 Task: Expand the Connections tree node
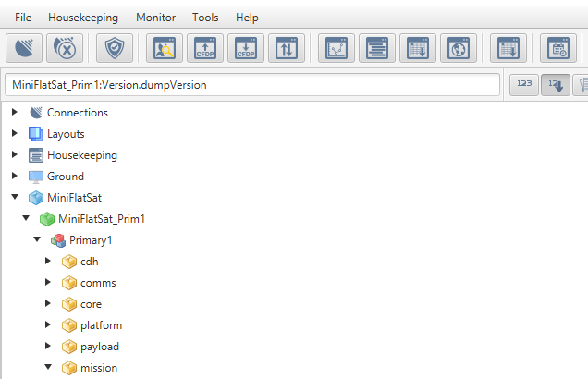point(15,113)
